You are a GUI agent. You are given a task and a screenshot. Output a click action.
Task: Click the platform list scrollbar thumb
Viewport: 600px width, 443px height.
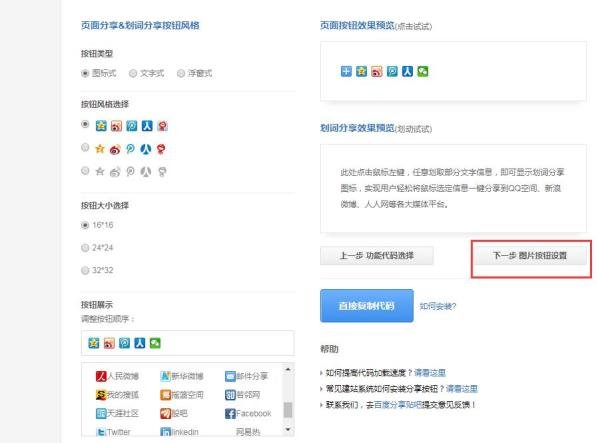point(288,410)
